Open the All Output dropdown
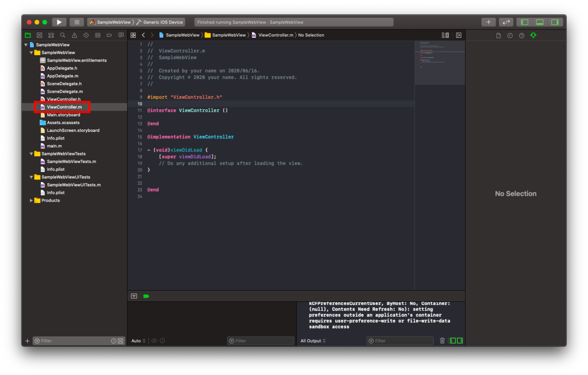Screen dimensions: 588x375 coord(313,341)
